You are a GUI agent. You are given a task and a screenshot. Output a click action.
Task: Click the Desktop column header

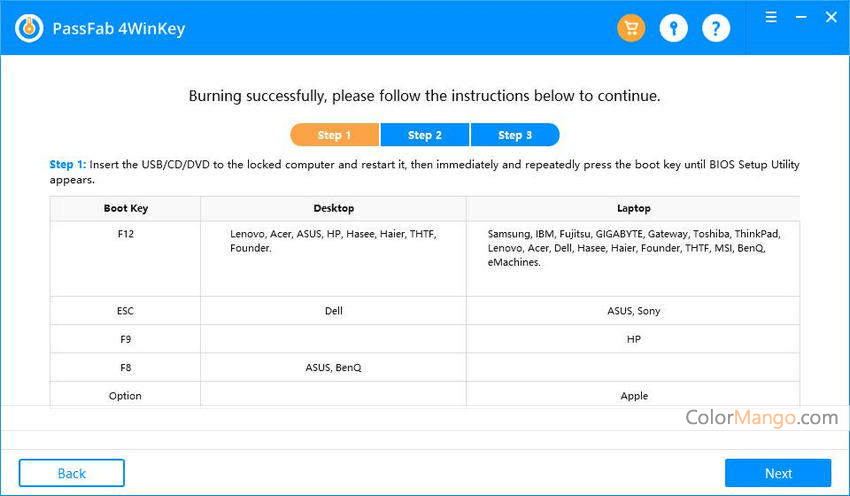[x=333, y=209]
